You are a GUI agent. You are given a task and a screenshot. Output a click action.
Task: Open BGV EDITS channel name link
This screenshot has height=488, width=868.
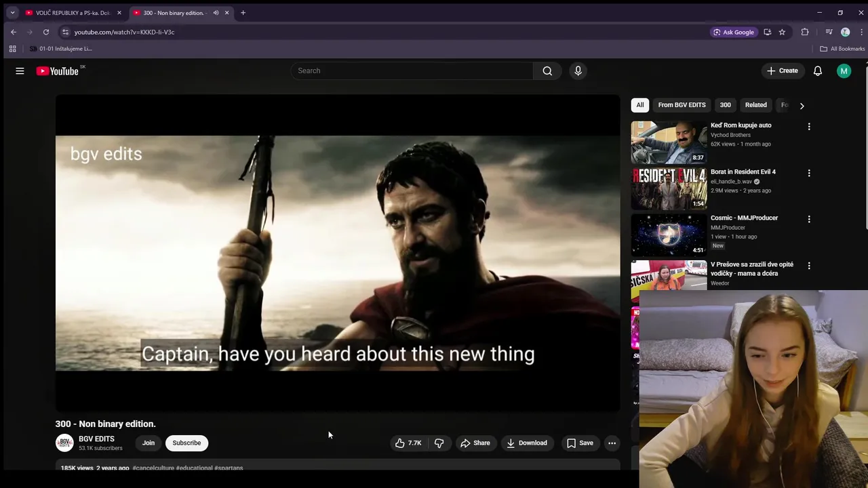96,439
